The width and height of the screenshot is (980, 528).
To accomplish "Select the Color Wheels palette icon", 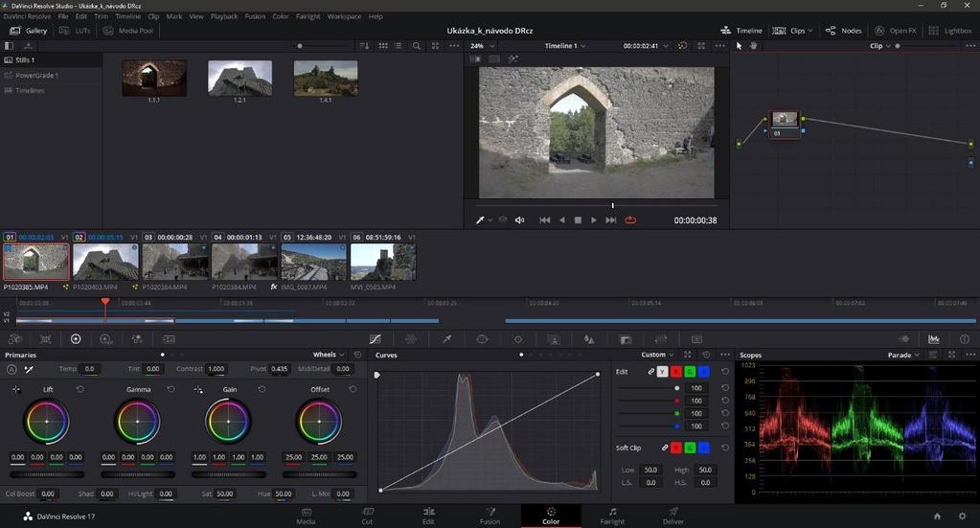I will 76,339.
